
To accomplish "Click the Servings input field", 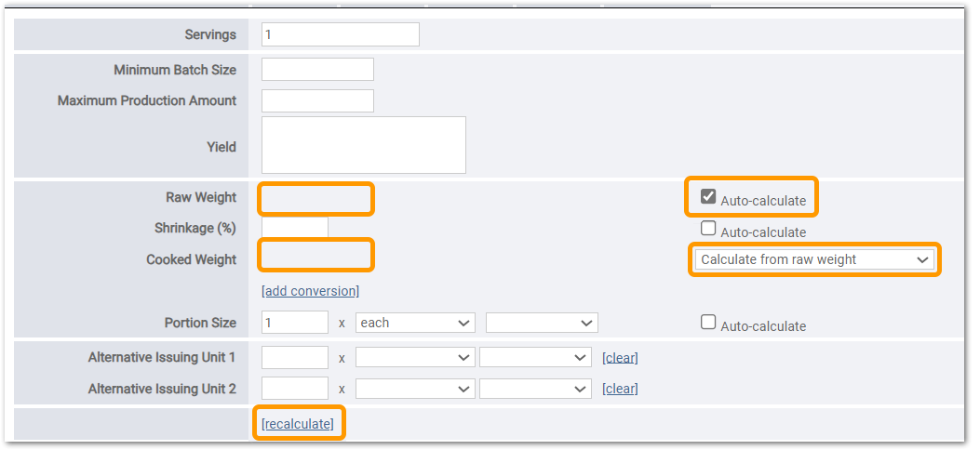I will coord(340,34).
